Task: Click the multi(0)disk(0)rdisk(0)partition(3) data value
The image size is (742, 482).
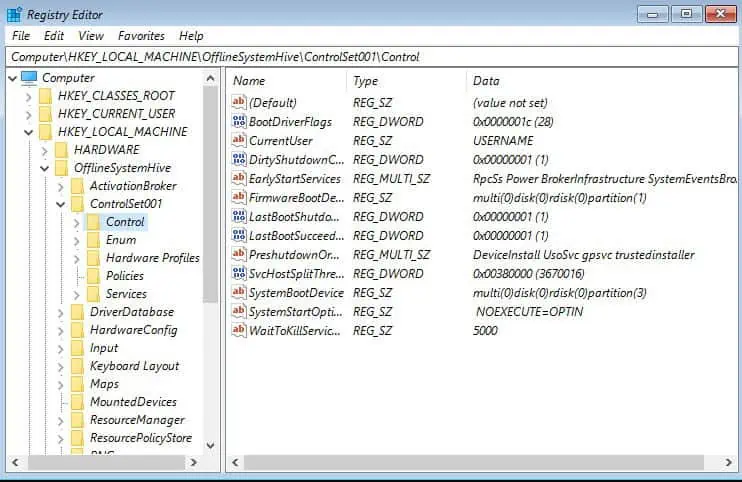Action: (559, 293)
